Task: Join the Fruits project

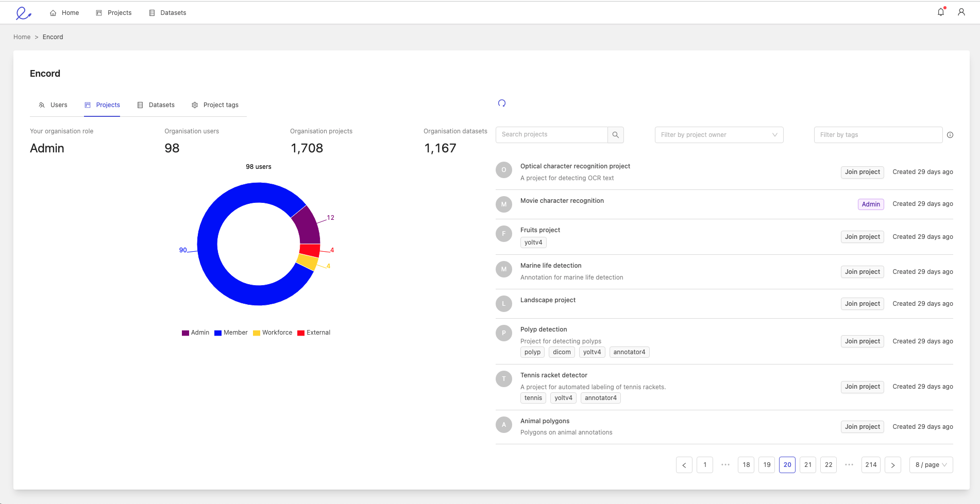Action: click(863, 237)
